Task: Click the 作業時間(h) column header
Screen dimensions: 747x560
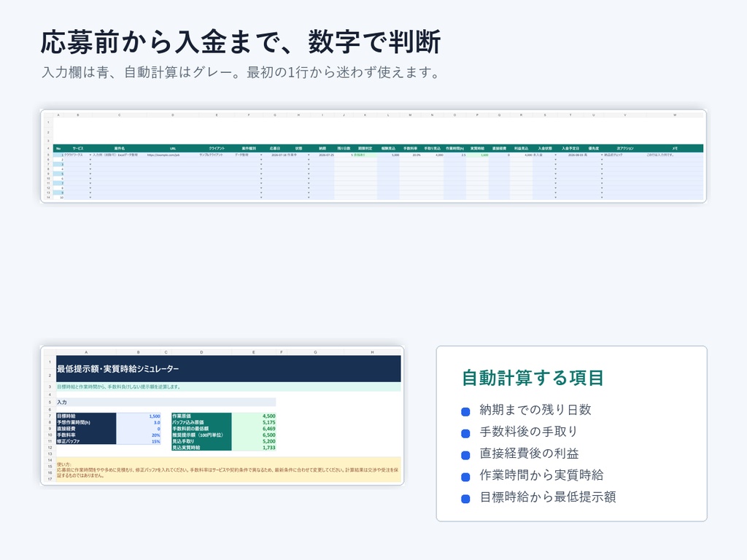Action: point(455,149)
